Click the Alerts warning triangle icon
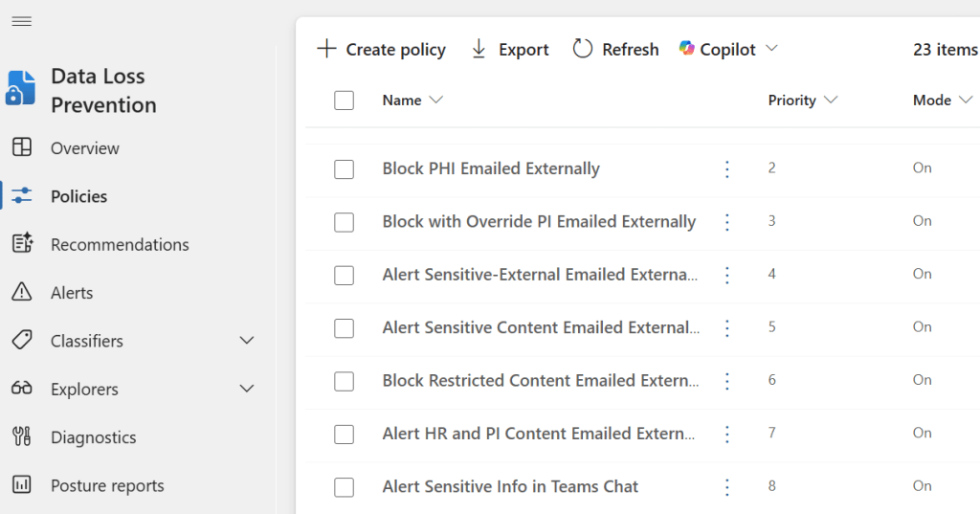 pos(21,293)
